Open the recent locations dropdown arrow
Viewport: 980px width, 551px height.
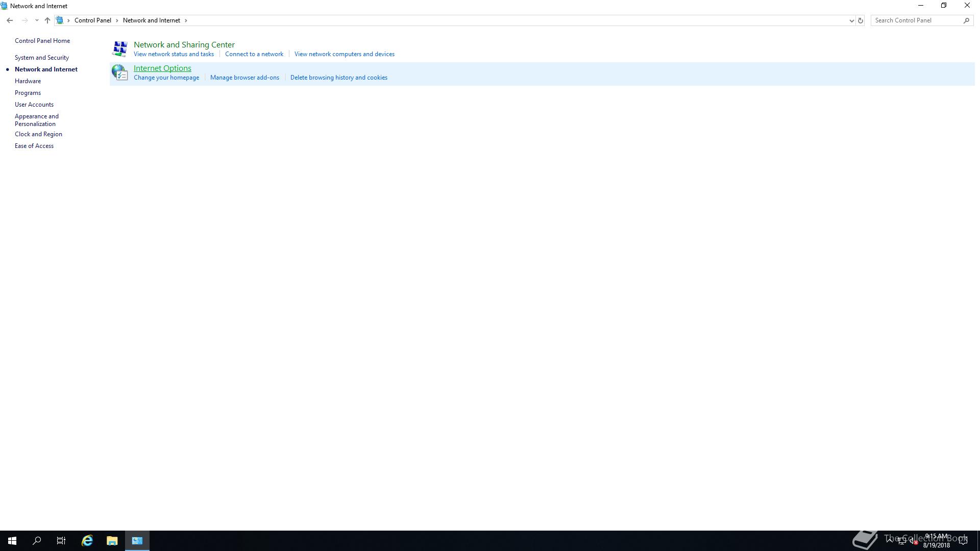click(x=37, y=20)
